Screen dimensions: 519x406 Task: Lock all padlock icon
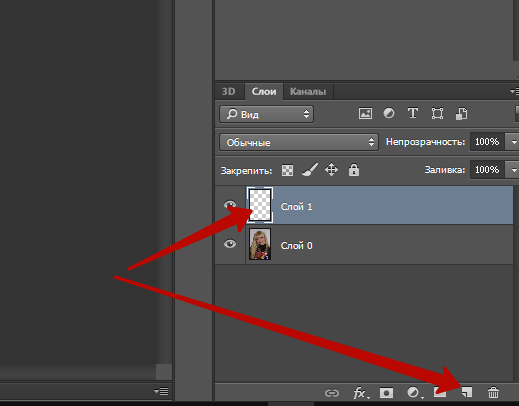pyautogui.click(x=354, y=170)
